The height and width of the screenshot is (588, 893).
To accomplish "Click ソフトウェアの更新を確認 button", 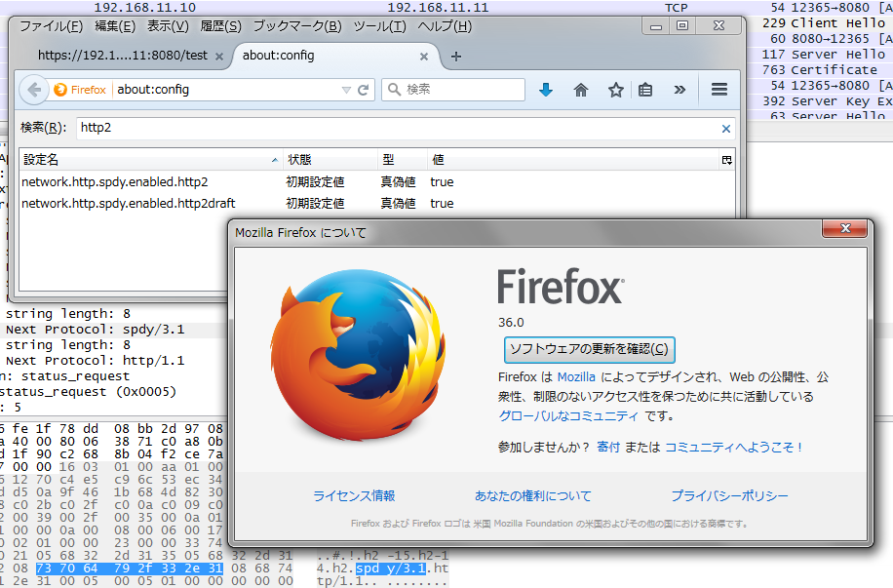I will click(589, 349).
